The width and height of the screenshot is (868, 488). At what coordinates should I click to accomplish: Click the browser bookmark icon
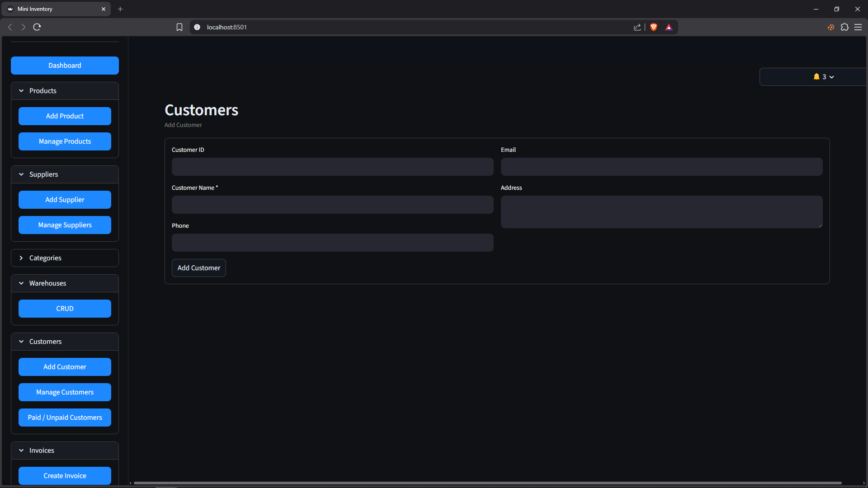tap(179, 27)
